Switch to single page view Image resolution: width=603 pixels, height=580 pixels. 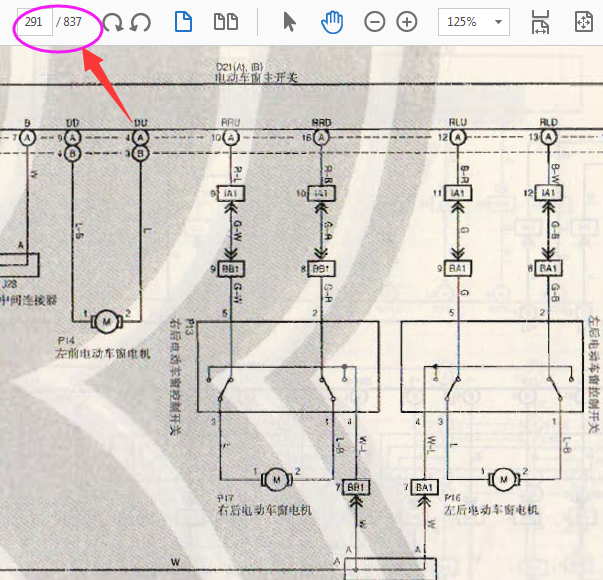coord(183,22)
